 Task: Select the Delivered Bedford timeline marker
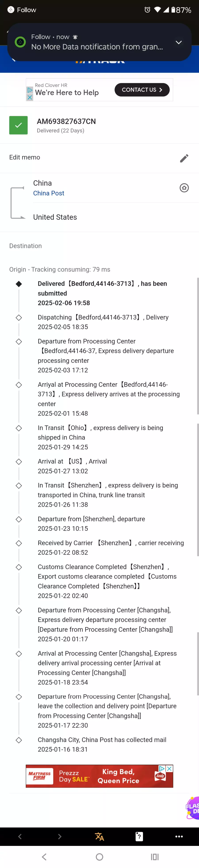[x=19, y=284]
